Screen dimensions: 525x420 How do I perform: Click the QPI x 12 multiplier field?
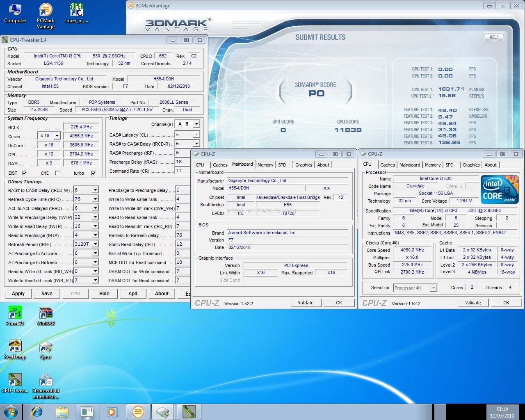pyautogui.click(x=49, y=154)
